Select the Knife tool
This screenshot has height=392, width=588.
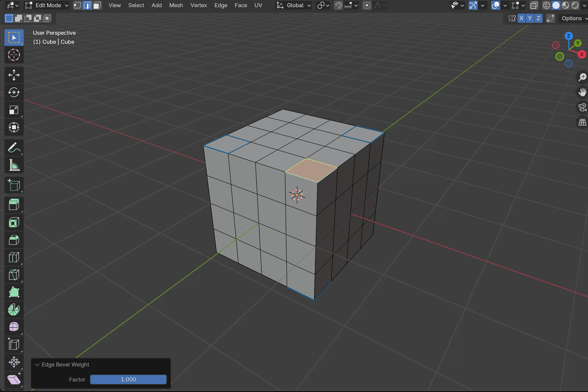(x=14, y=275)
